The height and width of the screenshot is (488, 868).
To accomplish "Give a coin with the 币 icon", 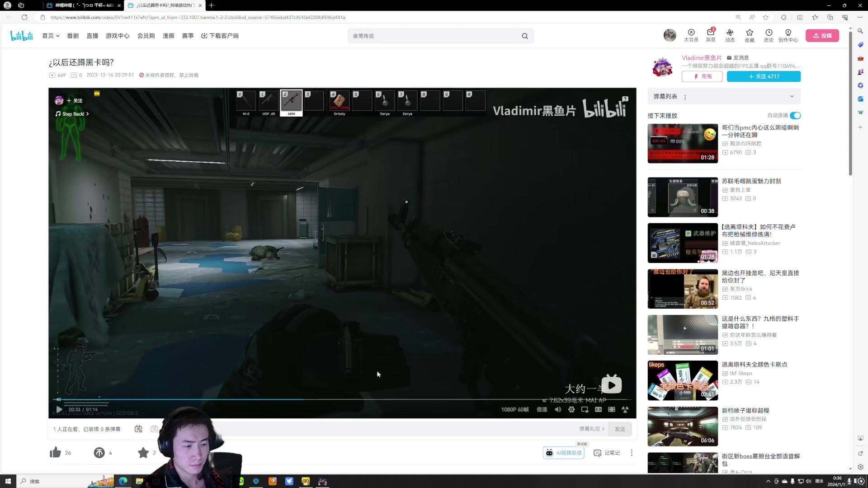I will click(x=99, y=452).
